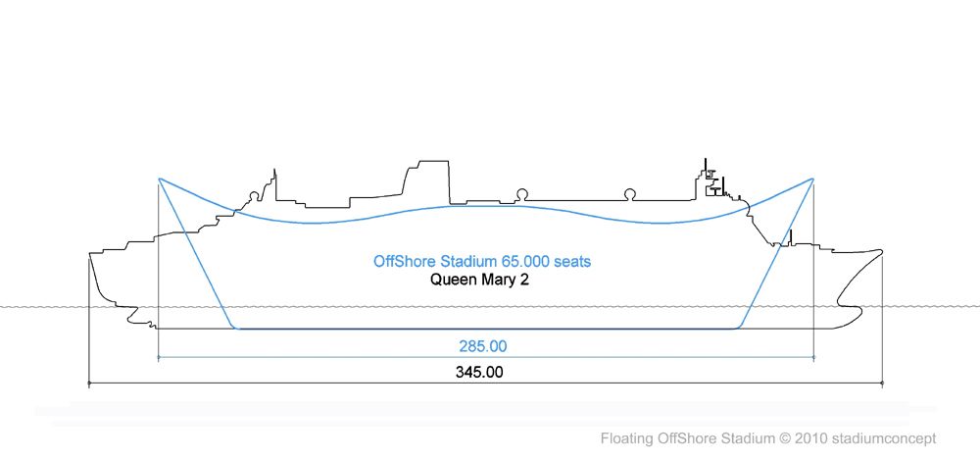
Task: Click the left dome on the top deck
Action: point(519,195)
